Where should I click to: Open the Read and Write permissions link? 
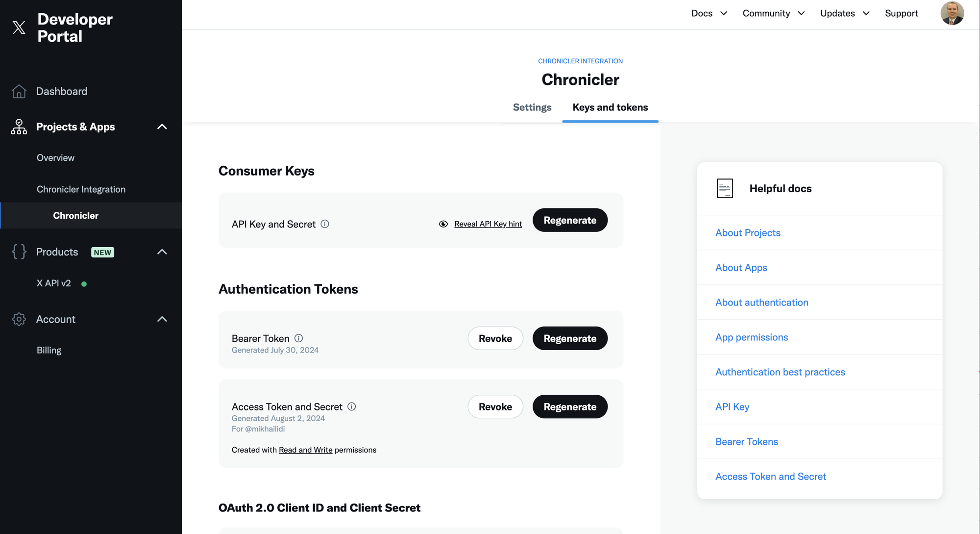305,450
